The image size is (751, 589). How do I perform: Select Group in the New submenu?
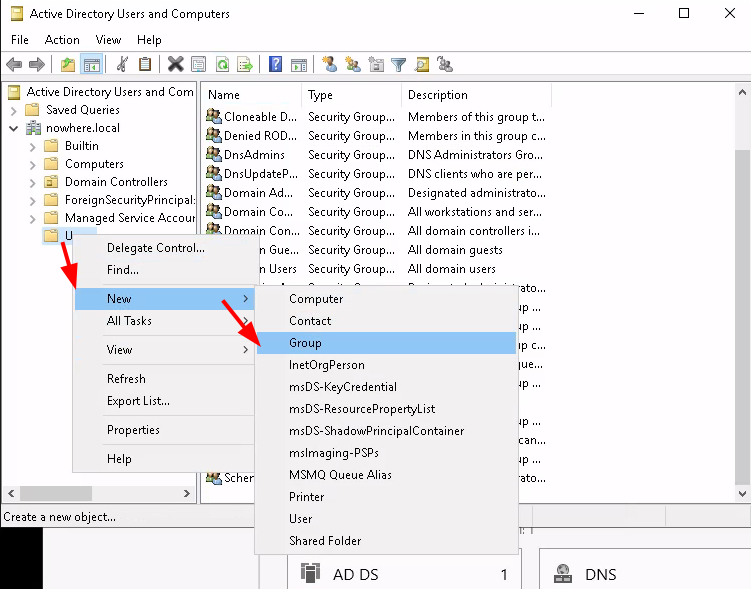(x=387, y=343)
